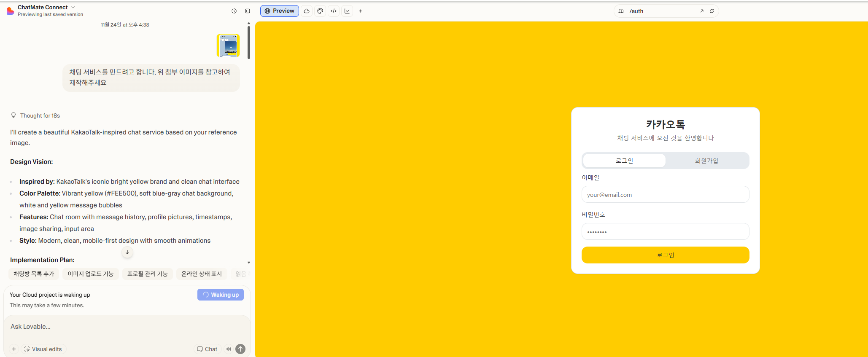Open the code view icon

click(334, 11)
